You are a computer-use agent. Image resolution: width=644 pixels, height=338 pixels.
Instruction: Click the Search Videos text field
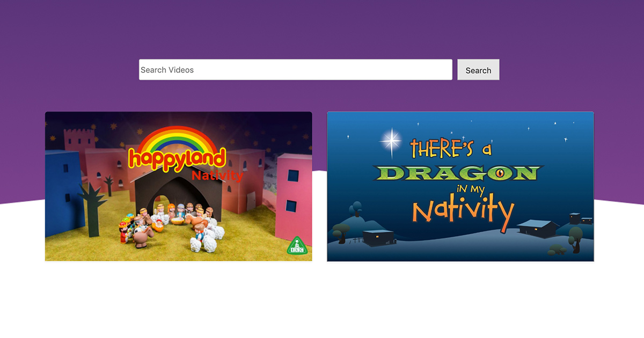point(295,70)
